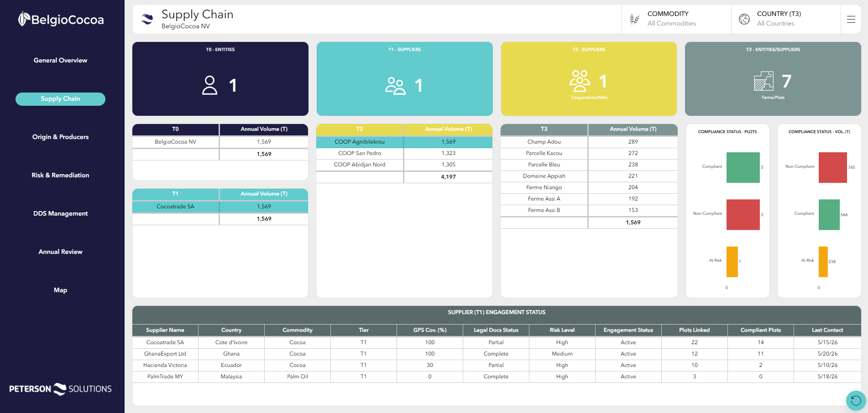This screenshot has height=413, width=868.
Task: Sort by Risk Level column header
Action: tap(562, 330)
